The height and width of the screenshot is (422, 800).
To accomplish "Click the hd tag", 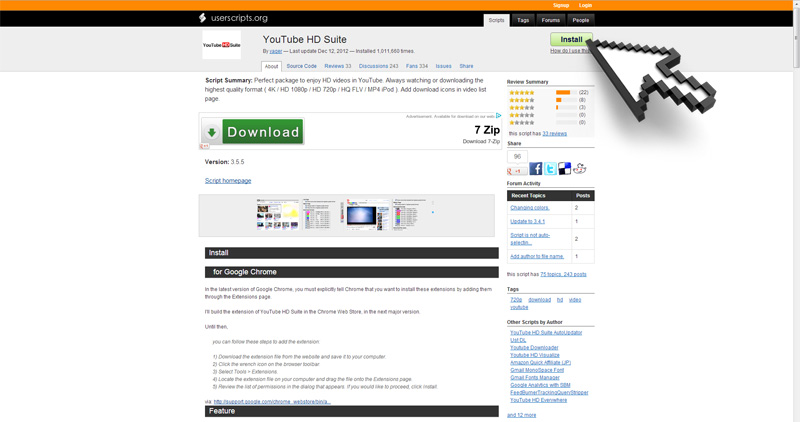I will (560, 300).
